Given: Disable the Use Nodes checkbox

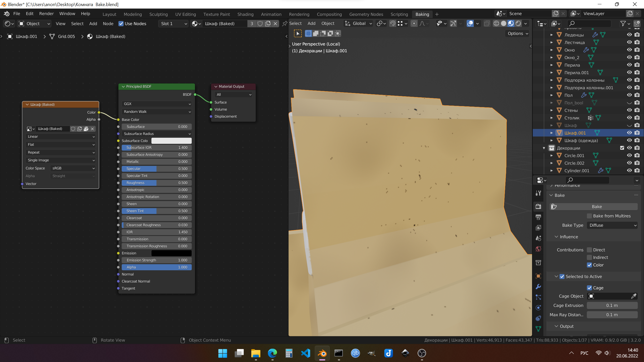Looking at the screenshot, I should coord(121,24).
